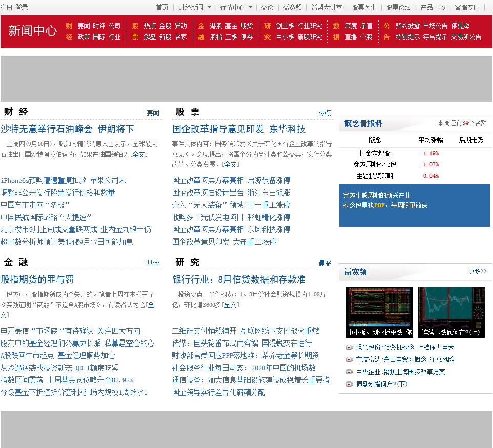Open headline 沙特无意举行石油峰会 伊朗将下
Screen dimensions: 493x448
[67, 129]
